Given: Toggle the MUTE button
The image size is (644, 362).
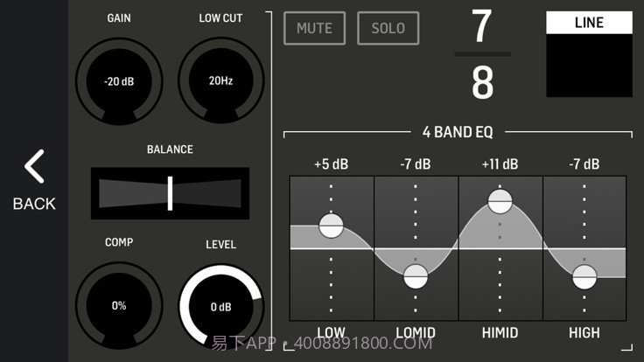Looking at the screenshot, I should tap(314, 28).
